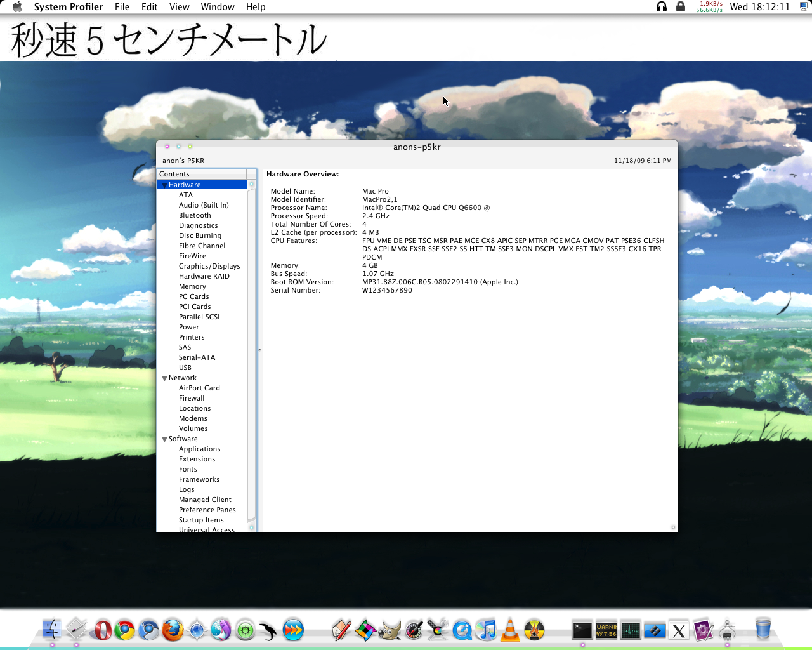Collapse the Network category triangle
The image size is (812, 650).
pyautogui.click(x=165, y=378)
